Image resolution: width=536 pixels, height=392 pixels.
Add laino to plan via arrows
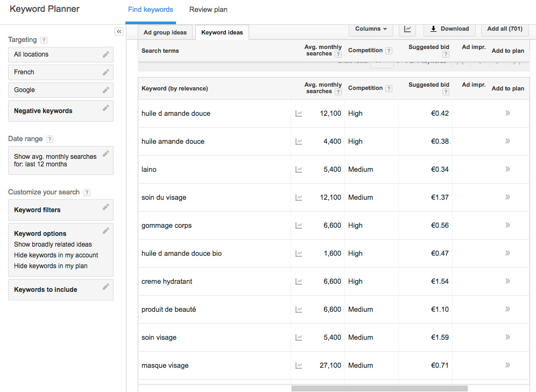507,169
